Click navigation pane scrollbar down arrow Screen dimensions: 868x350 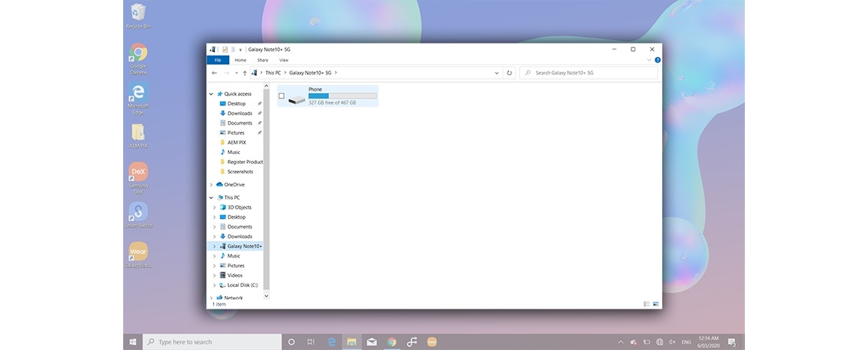[x=267, y=296]
